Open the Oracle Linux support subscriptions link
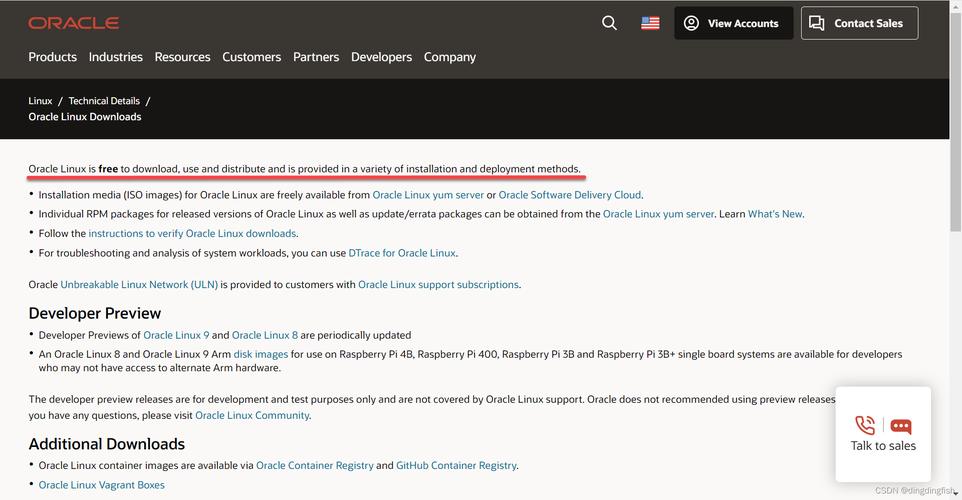This screenshot has width=962, height=500. pos(438,285)
